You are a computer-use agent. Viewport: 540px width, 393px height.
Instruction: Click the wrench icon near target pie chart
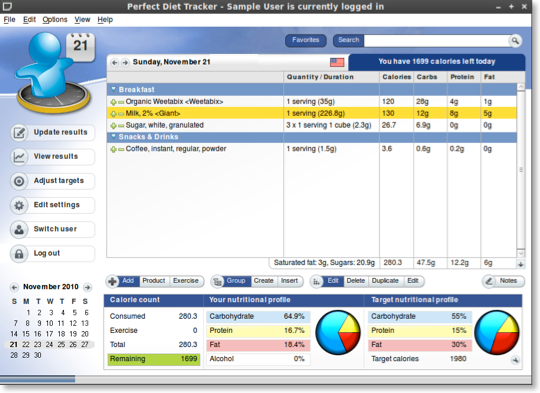click(x=515, y=360)
